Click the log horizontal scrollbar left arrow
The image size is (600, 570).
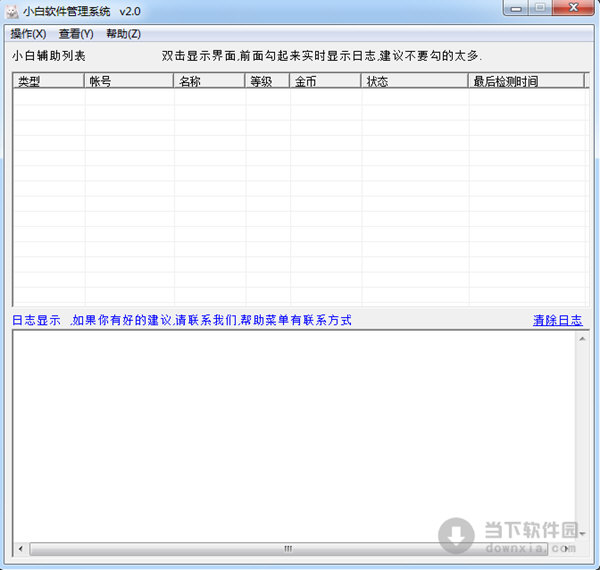(x=21, y=549)
